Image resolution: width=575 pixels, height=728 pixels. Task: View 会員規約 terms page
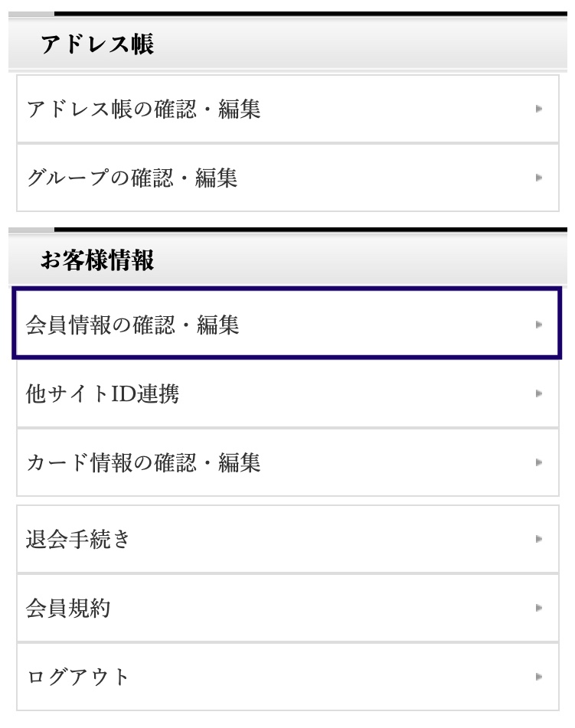(288, 608)
